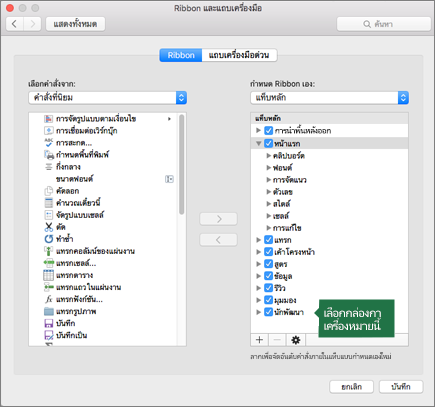Select the การเชื่อมต่อเวิร์กบุ๊ก icon
The width and height of the screenshot is (435, 407).
tap(49, 131)
